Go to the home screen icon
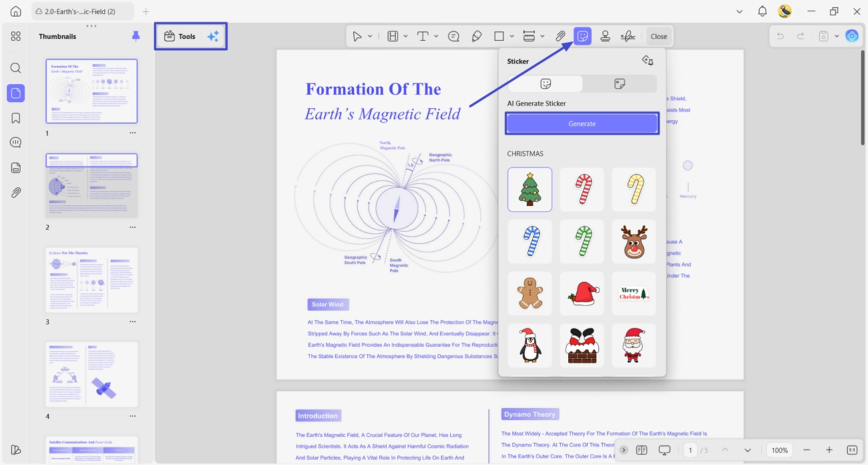 [x=16, y=11]
